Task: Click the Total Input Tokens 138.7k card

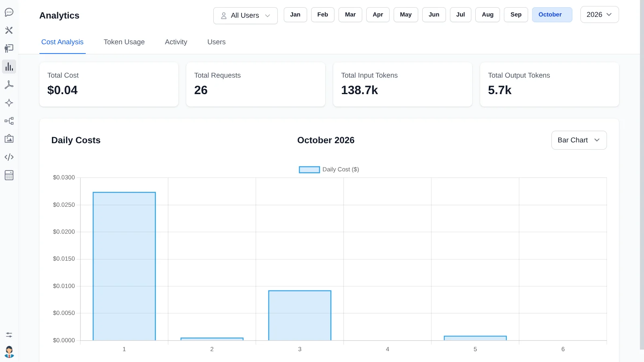Action: [402, 84]
